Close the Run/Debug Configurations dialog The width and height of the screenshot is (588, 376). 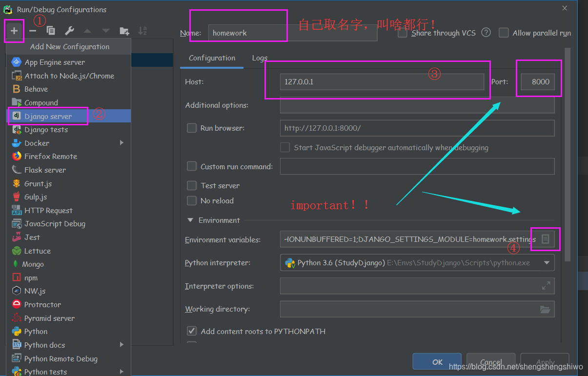point(565,8)
